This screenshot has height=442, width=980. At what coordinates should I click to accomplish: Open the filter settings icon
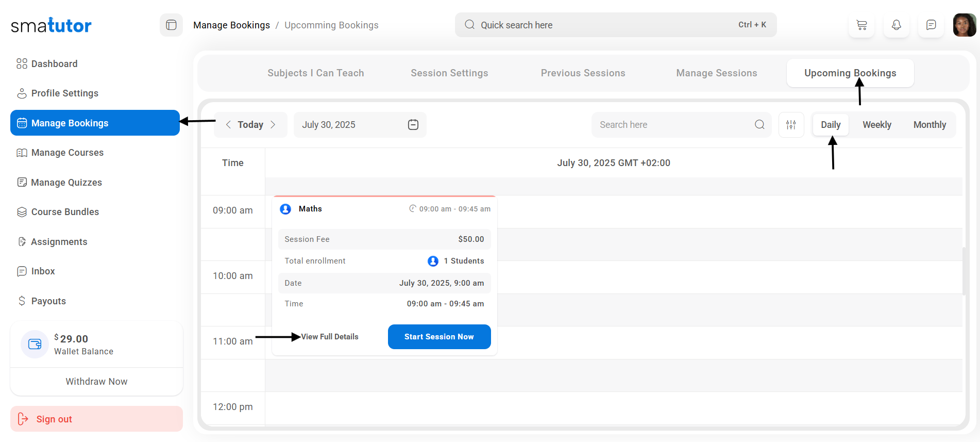[x=791, y=125]
